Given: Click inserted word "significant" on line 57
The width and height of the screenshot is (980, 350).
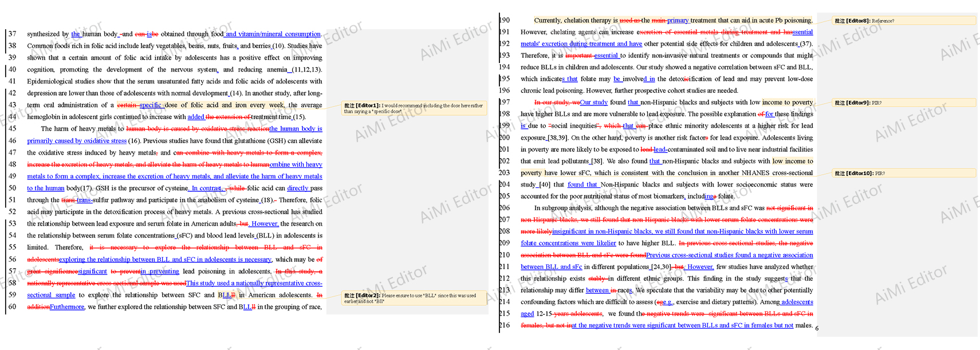Looking at the screenshot, I should pyautogui.click(x=92, y=271).
